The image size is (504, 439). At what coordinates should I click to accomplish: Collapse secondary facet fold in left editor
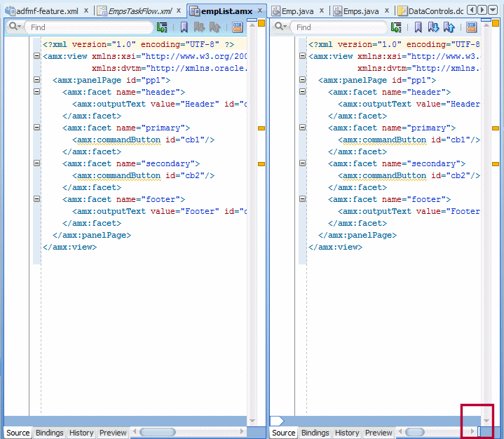click(x=37, y=163)
